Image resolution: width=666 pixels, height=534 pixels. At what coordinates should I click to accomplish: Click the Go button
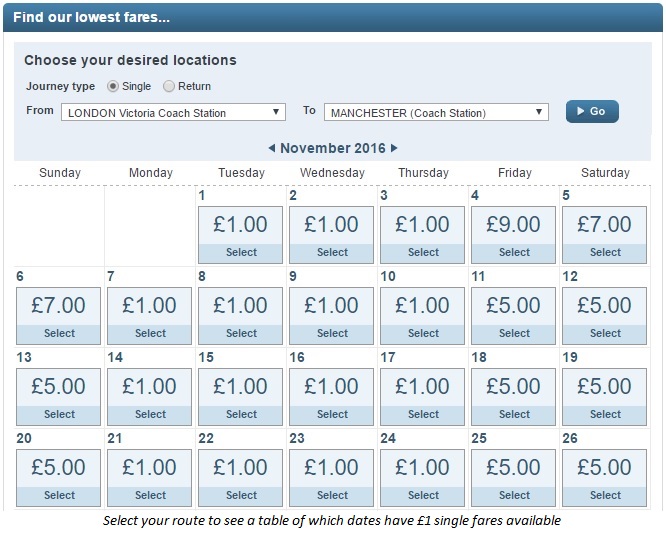pyautogui.click(x=592, y=111)
